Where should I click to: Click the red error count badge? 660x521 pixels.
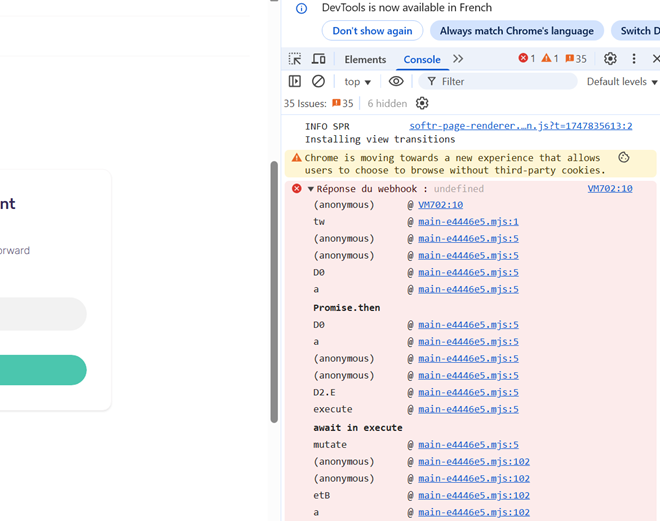pyautogui.click(x=527, y=58)
